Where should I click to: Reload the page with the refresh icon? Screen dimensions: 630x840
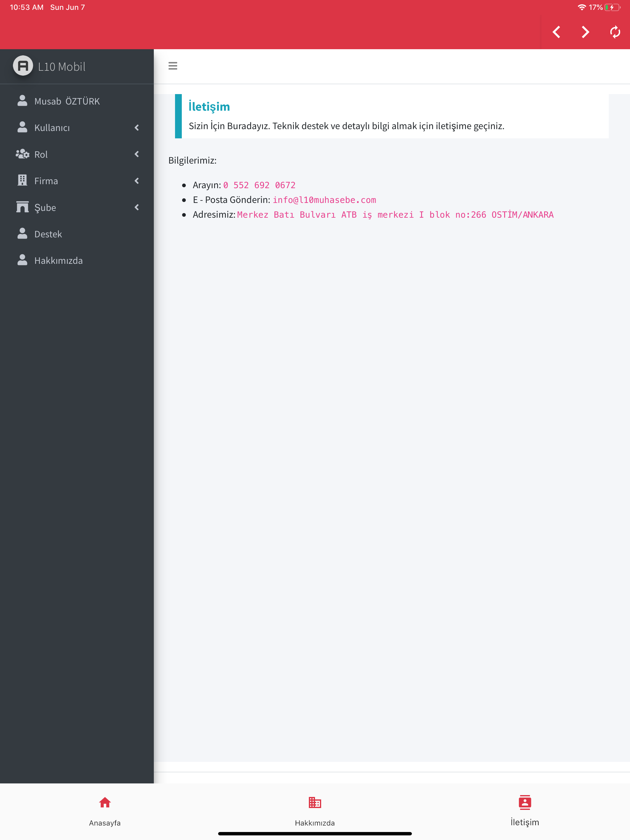(x=615, y=32)
